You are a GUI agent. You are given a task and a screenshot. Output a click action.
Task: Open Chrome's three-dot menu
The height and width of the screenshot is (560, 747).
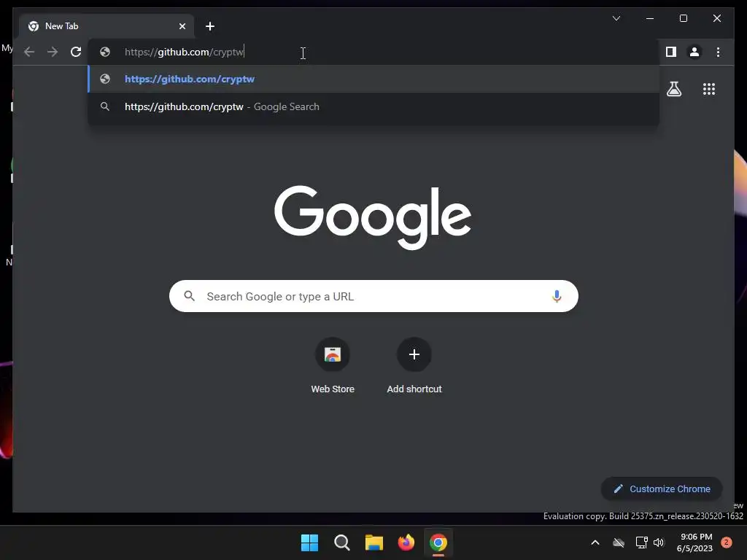[x=718, y=52]
